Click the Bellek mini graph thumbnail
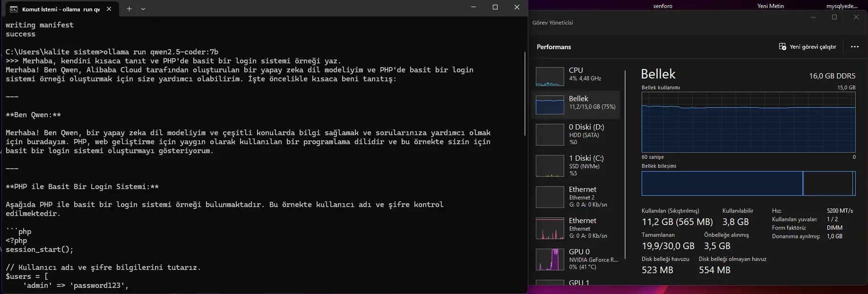868x294 pixels. coord(550,105)
